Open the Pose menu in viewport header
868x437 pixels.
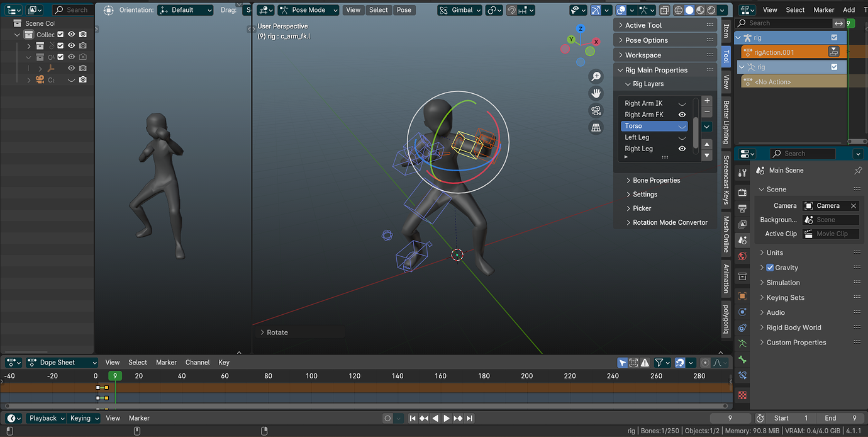click(x=404, y=10)
